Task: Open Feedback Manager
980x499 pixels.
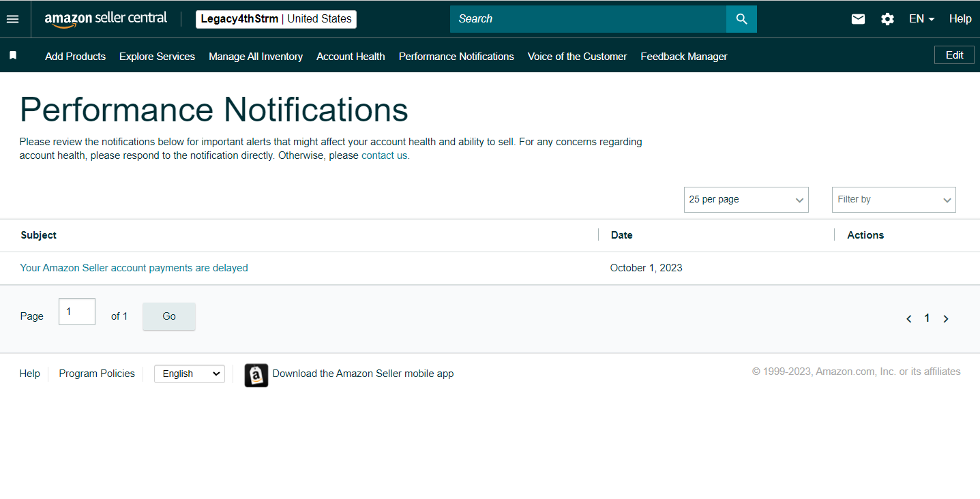Action: (x=684, y=57)
